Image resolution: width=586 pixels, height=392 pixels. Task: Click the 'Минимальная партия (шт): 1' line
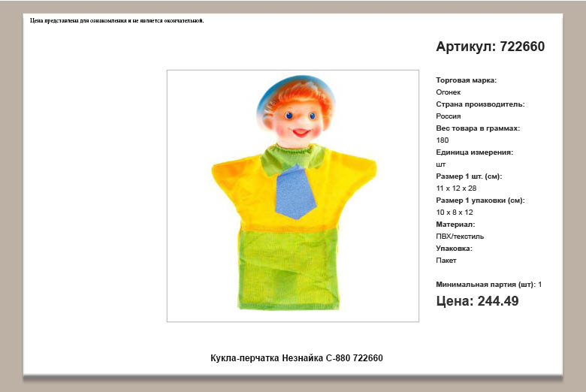tap(488, 285)
